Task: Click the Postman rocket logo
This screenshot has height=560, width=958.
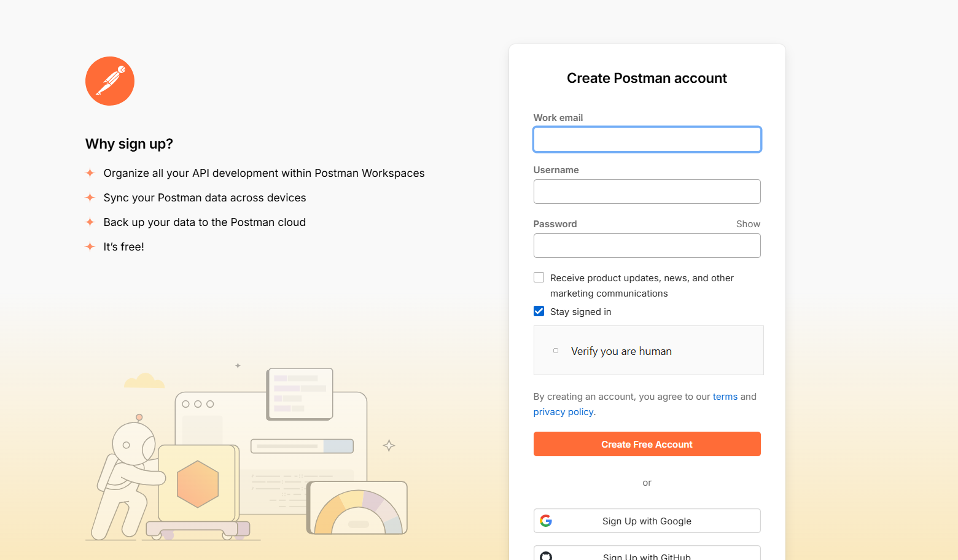Action: (109, 80)
